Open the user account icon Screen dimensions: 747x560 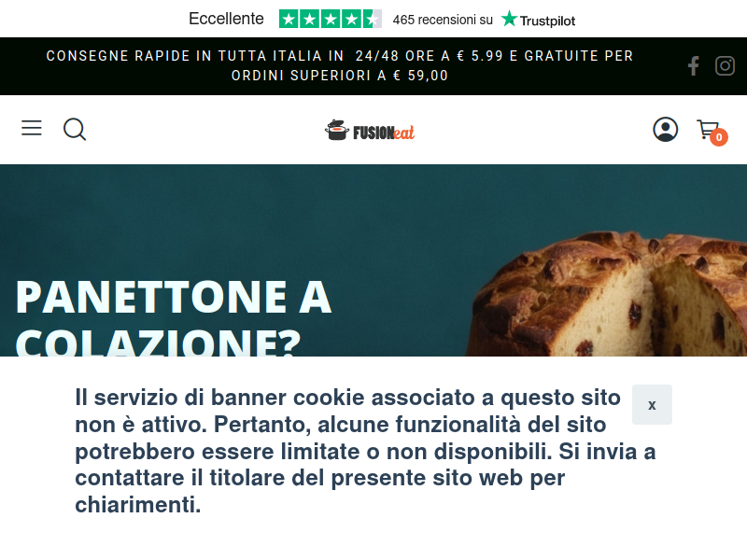point(665,129)
